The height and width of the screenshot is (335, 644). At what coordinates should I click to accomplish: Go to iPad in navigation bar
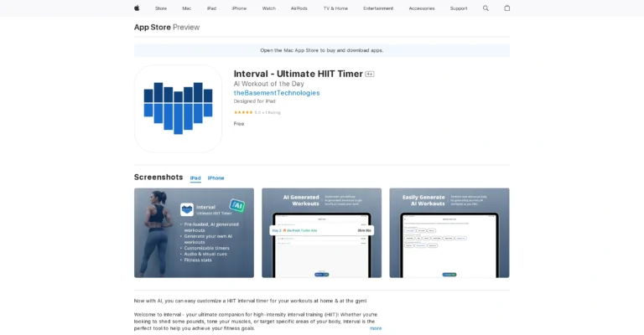click(211, 8)
